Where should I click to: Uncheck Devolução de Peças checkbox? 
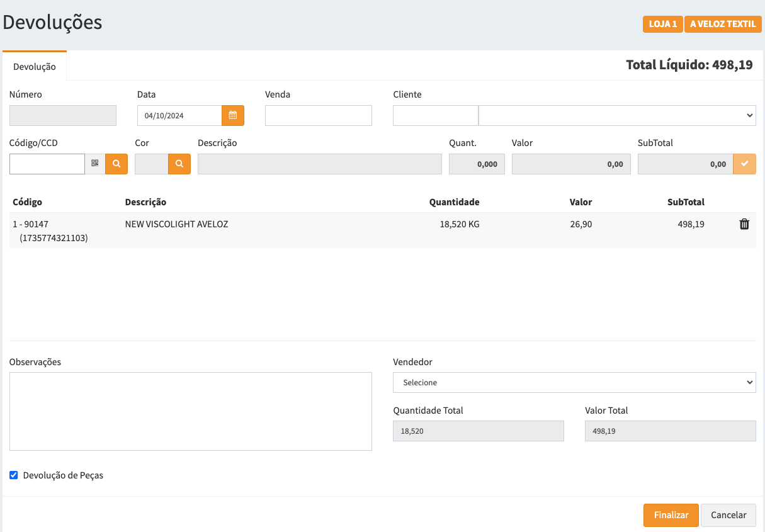[x=14, y=475]
